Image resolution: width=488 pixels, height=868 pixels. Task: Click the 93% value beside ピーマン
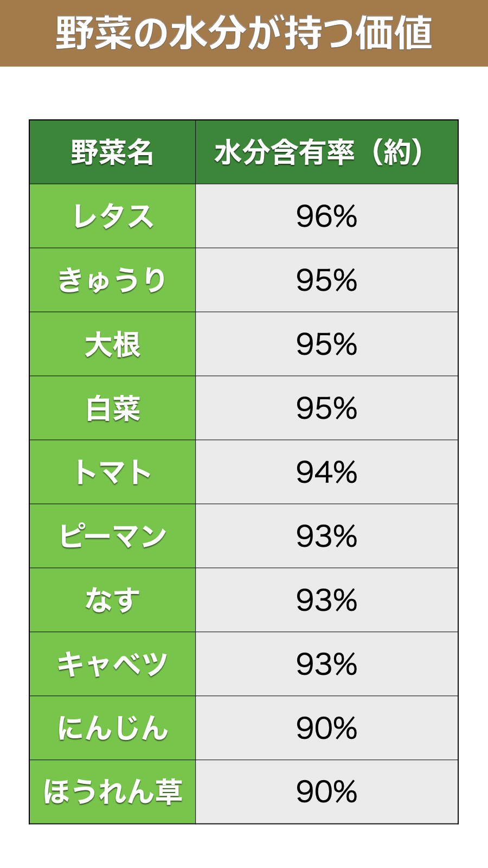(326, 537)
